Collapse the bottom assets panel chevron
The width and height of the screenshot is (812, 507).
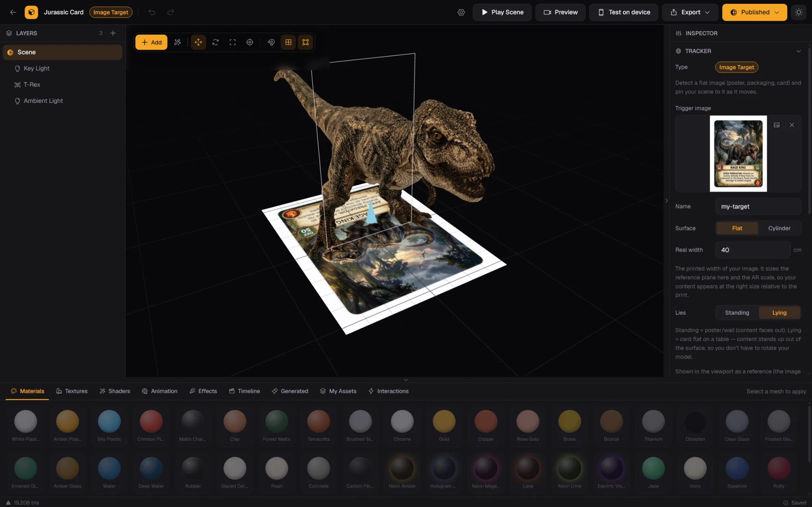click(x=406, y=380)
